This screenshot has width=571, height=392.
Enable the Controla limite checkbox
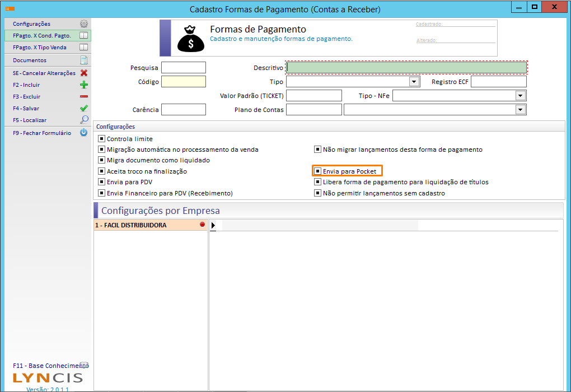[102, 139]
